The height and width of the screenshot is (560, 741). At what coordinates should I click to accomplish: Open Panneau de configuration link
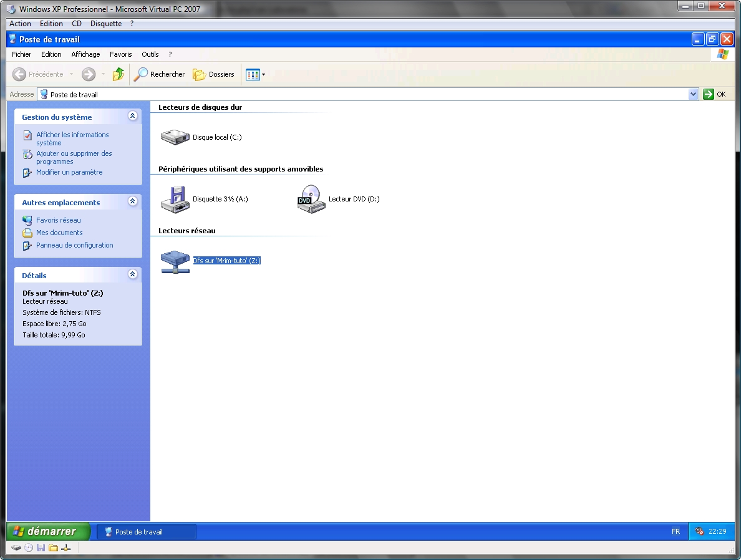pos(75,245)
